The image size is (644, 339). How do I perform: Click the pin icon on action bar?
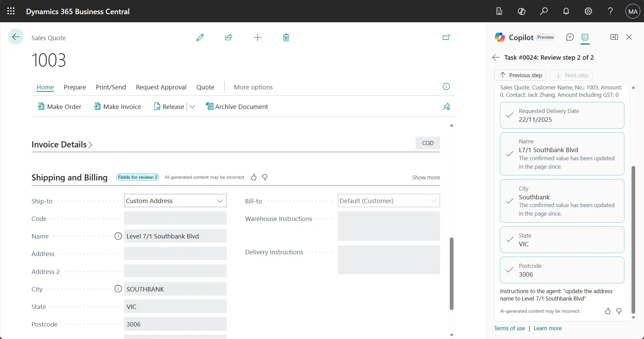pyautogui.click(x=446, y=107)
